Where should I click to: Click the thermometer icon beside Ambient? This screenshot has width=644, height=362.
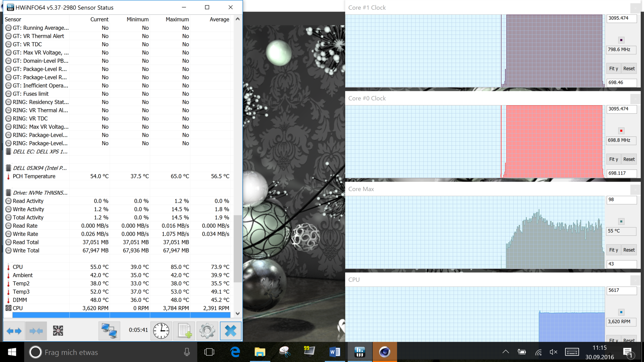pyautogui.click(x=8, y=275)
